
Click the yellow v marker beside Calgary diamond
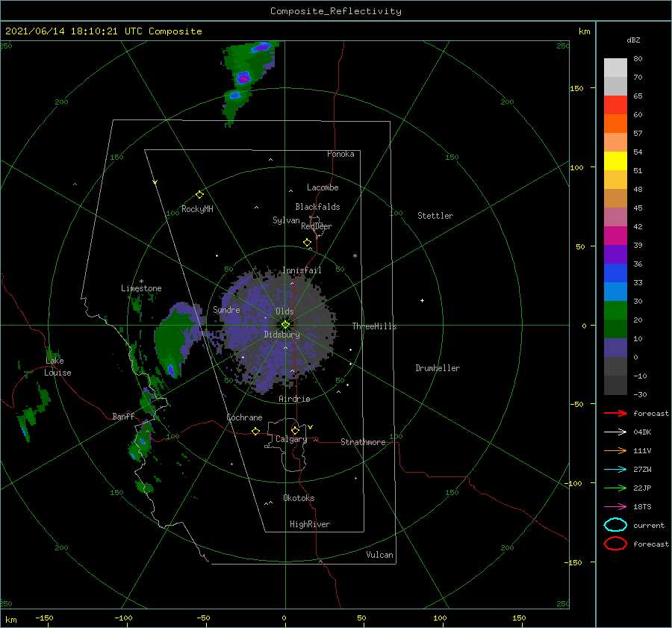[x=310, y=427]
